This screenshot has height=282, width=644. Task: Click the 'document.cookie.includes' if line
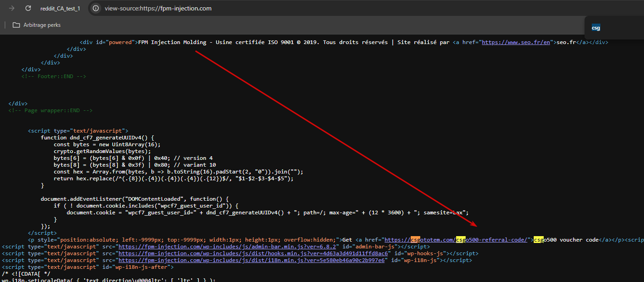[x=146, y=206]
